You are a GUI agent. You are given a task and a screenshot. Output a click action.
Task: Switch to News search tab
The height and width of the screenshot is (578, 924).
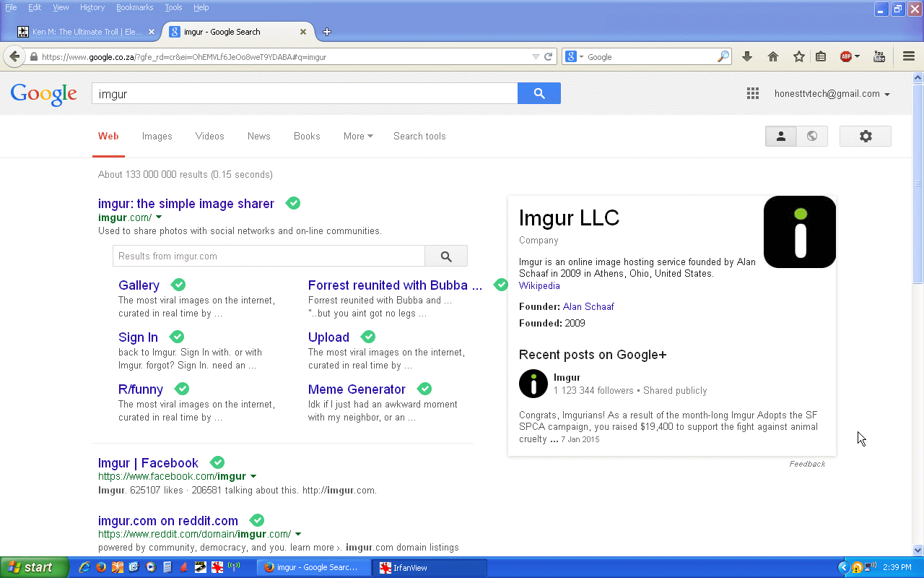[259, 136]
